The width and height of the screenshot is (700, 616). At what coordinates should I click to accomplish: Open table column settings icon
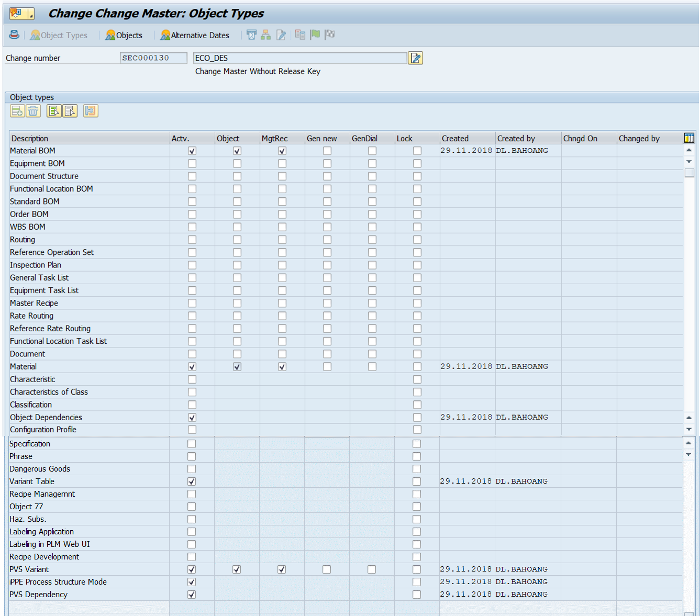click(x=689, y=138)
